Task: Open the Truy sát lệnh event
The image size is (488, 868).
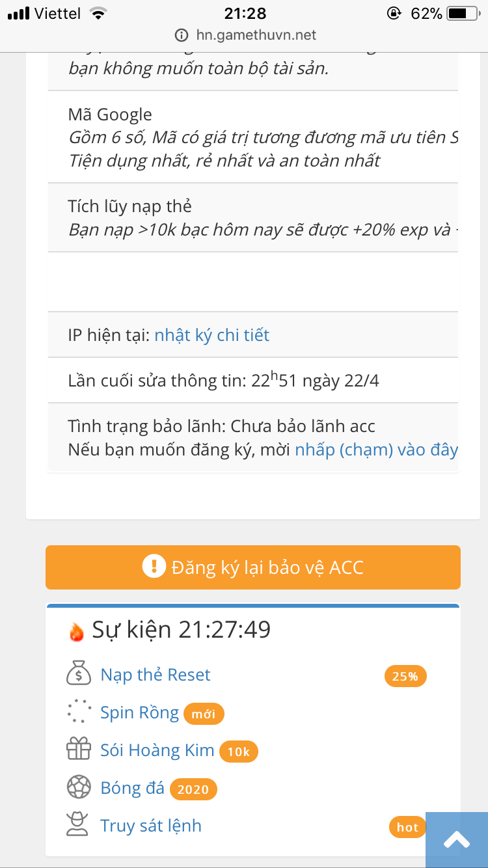Action: pos(151,826)
